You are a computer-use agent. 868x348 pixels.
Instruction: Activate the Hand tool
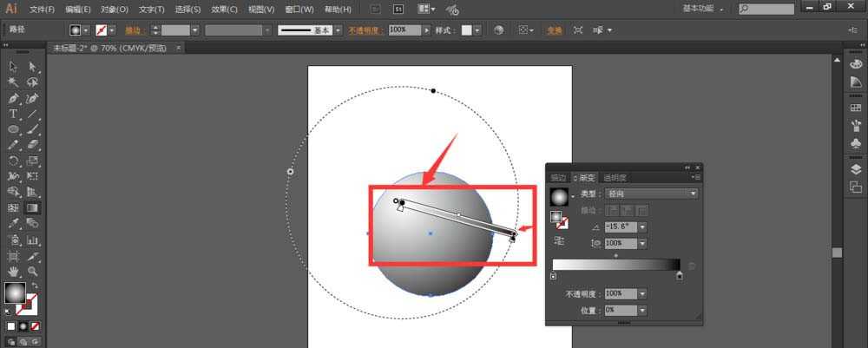click(14, 272)
